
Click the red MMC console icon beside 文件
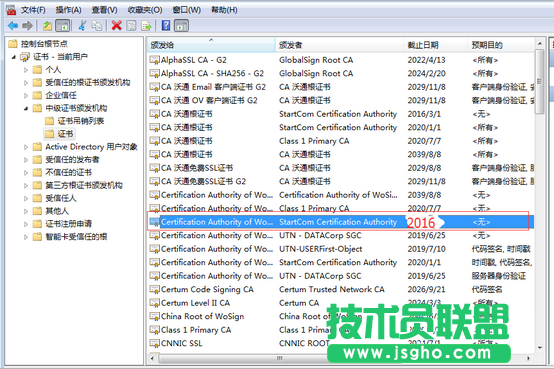pyautogui.click(x=11, y=10)
